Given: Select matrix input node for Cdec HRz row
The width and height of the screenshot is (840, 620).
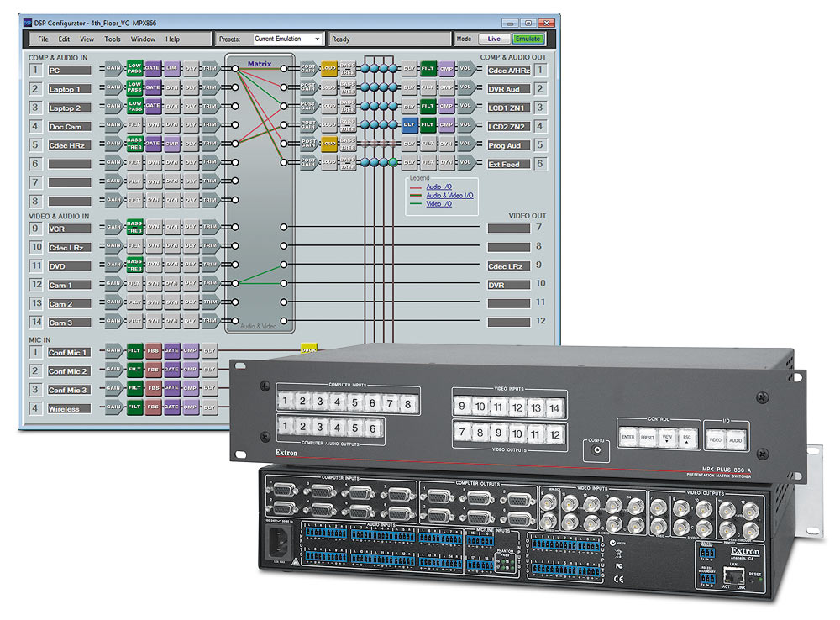Looking at the screenshot, I should point(235,144).
